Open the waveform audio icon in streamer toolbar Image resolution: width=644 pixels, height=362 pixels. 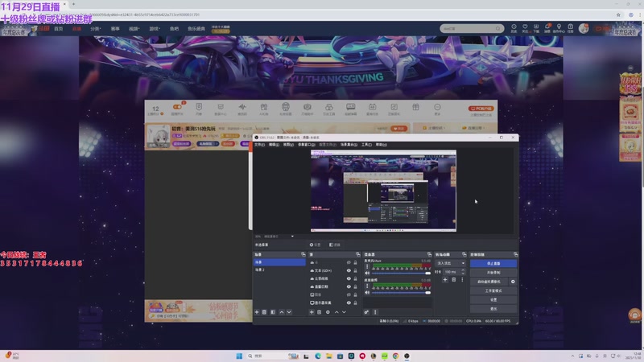pyautogui.click(x=242, y=108)
